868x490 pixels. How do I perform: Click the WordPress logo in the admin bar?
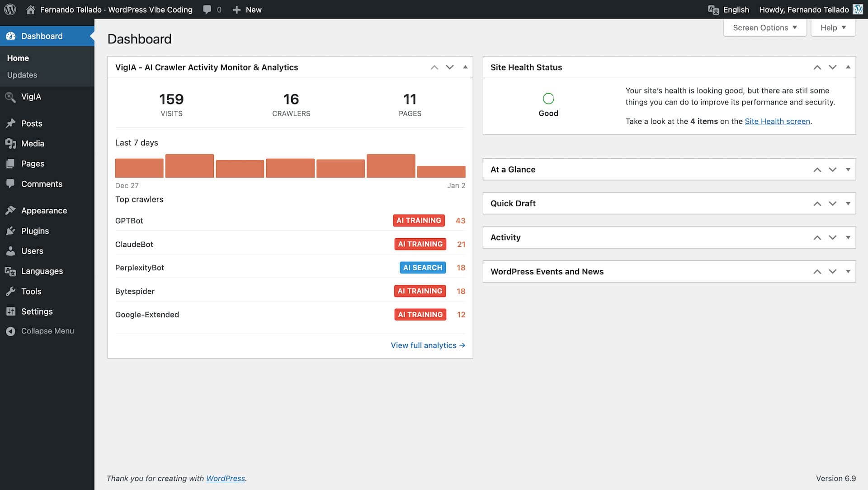pyautogui.click(x=9, y=9)
